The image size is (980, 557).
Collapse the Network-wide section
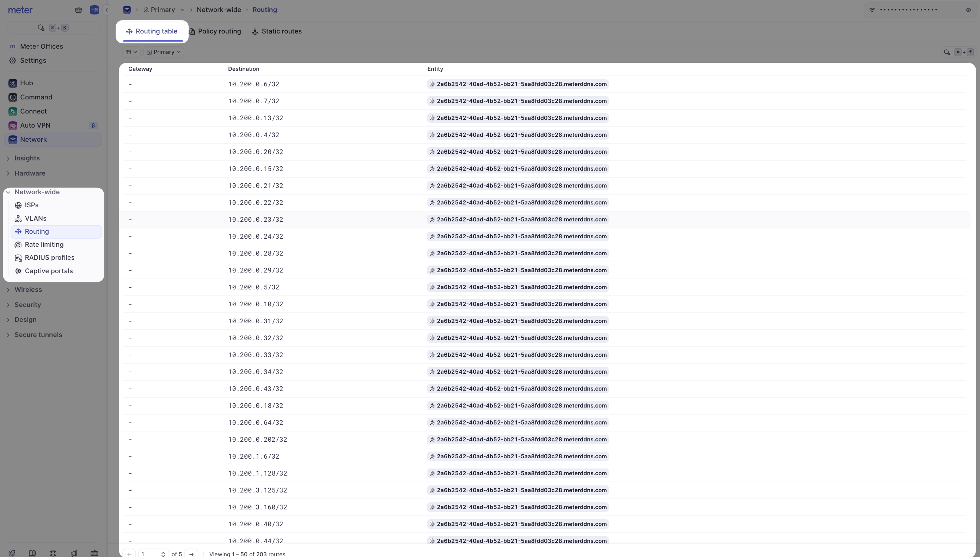click(37, 192)
